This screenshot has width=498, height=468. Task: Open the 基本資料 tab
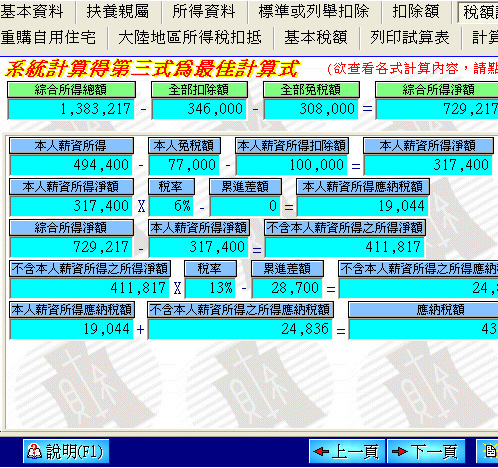tap(32, 12)
